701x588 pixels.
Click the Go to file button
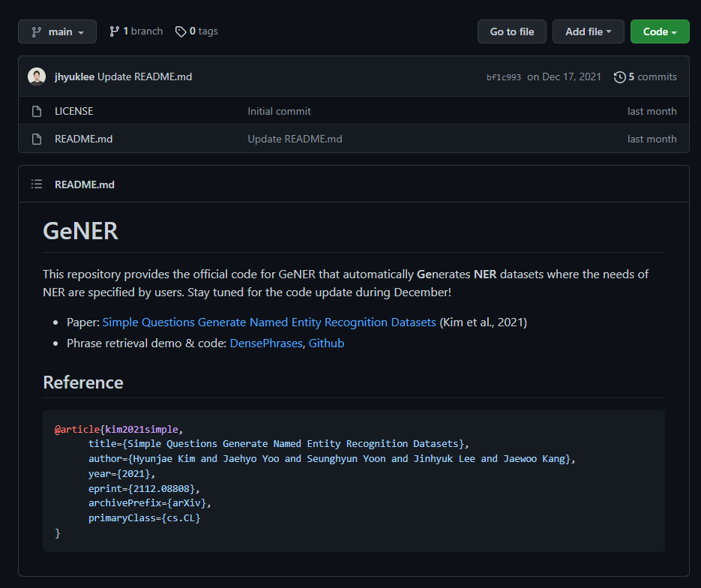pyautogui.click(x=512, y=31)
